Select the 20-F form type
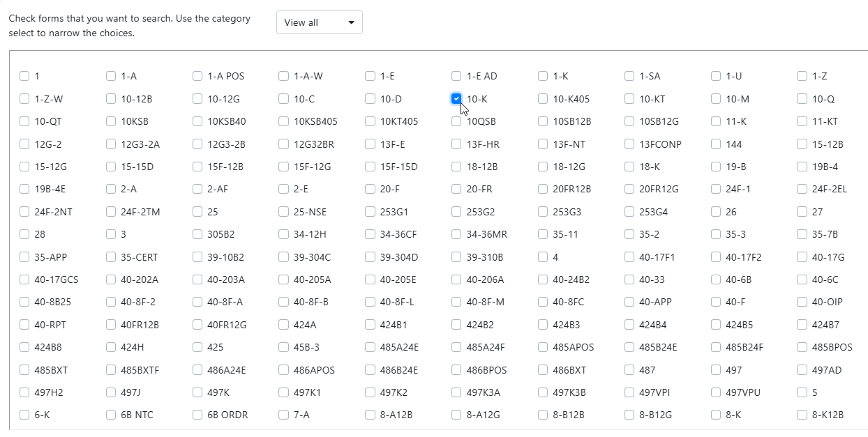The image size is (868, 437). [370, 189]
